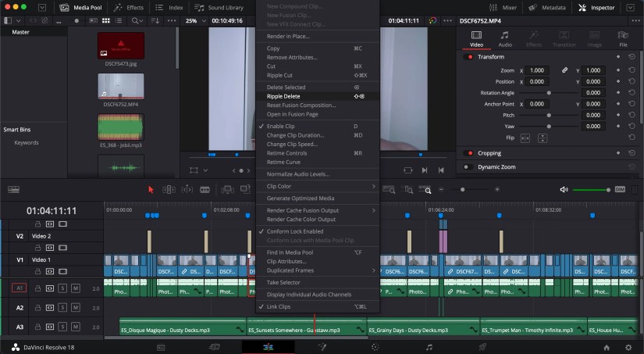The height and width of the screenshot is (354, 644).
Task: Open the Fairlight page icon
Action: pos(429,348)
